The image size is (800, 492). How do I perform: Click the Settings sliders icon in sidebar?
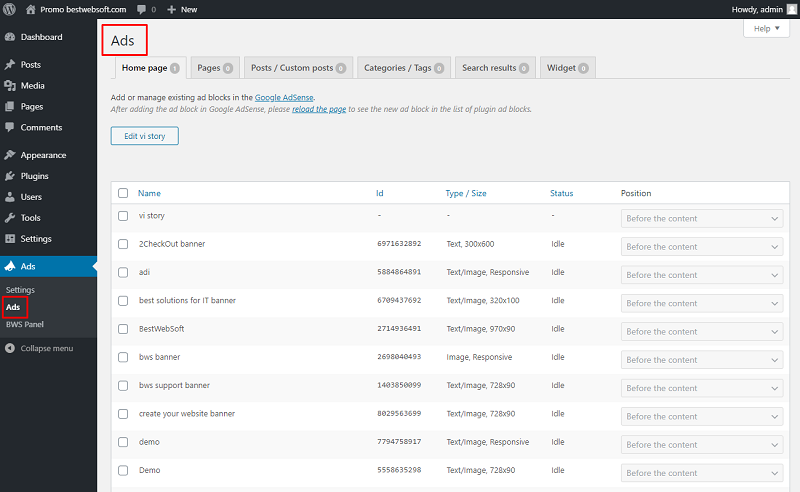[10, 238]
